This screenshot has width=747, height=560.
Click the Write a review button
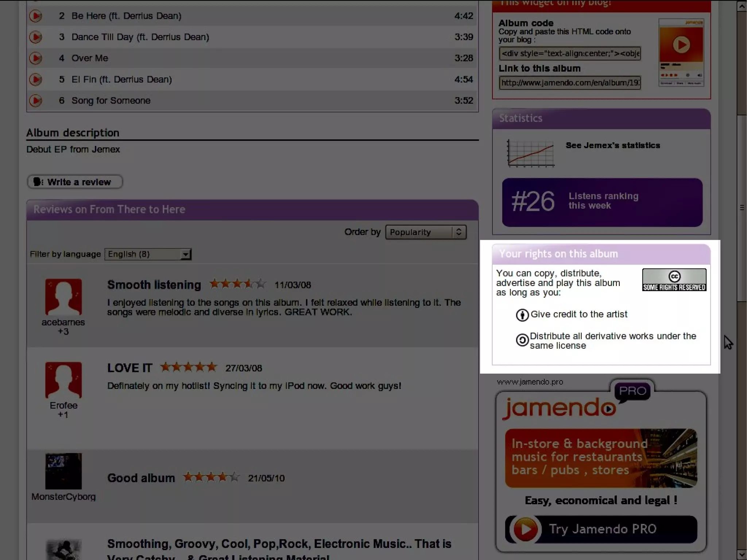(x=75, y=182)
